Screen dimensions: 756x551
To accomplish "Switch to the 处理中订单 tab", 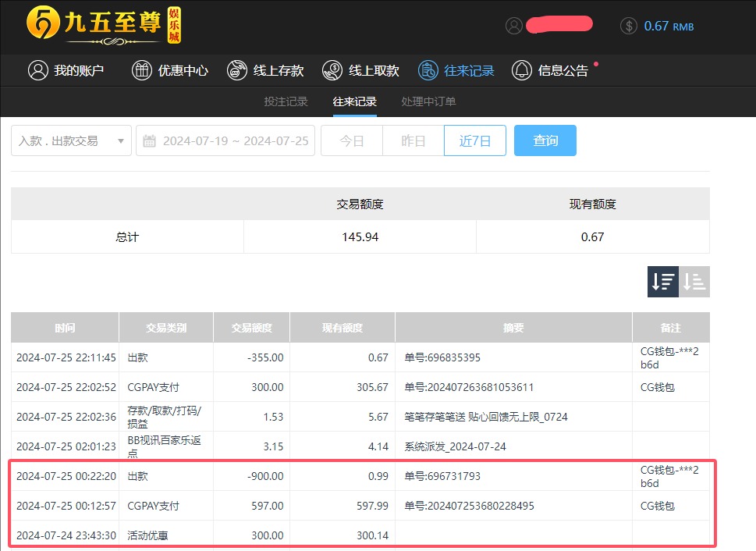I will point(426,101).
